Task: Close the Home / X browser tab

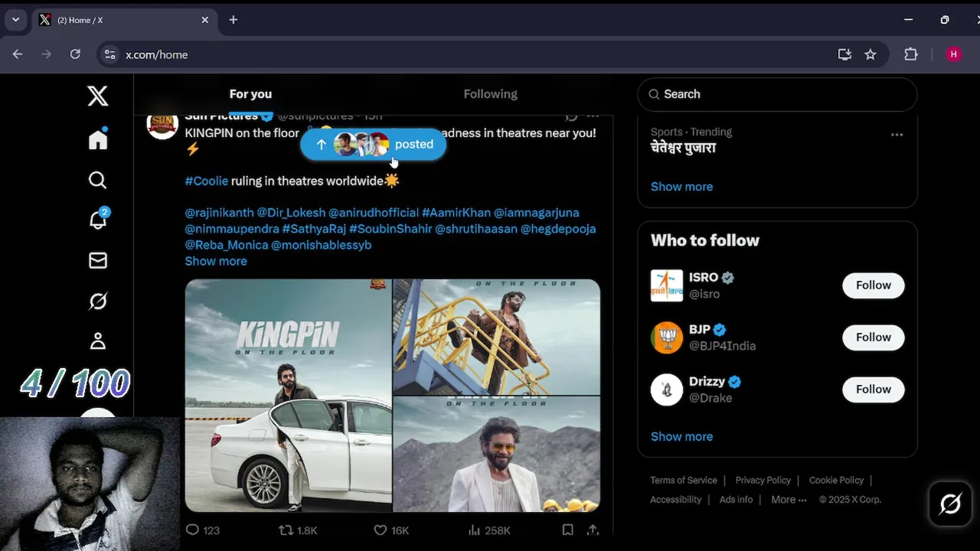Action: (205, 20)
